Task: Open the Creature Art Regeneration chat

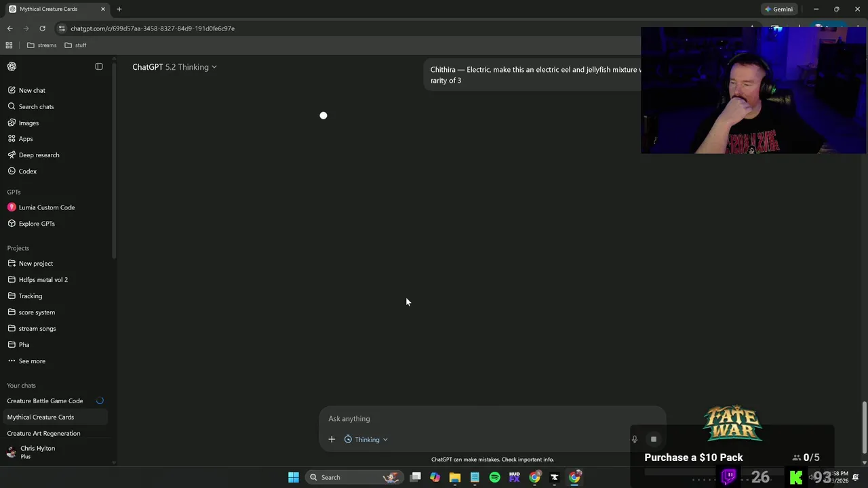Action: (54, 433)
